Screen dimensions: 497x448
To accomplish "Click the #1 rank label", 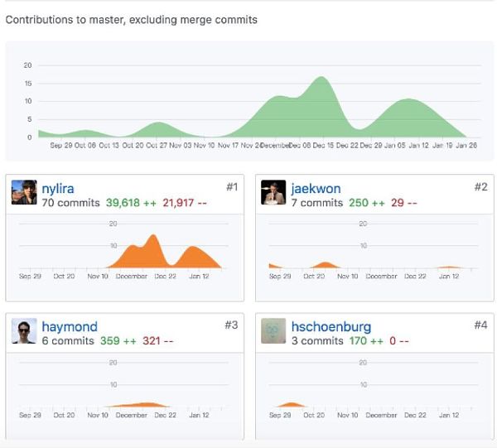I will 231,187.
